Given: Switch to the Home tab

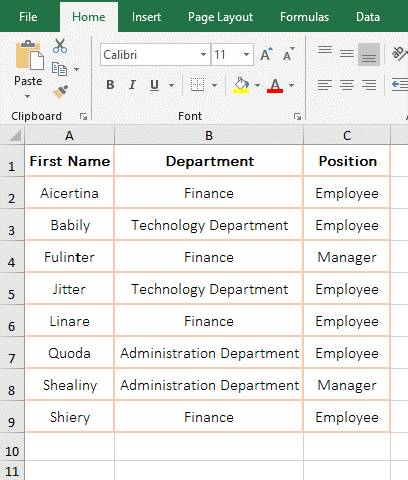Looking at the screenshot, I should click(x=89, y=17).
